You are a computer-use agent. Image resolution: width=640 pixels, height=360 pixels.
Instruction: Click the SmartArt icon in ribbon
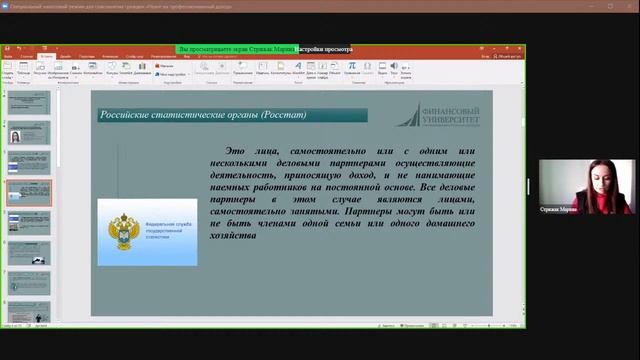coord(126,69)
